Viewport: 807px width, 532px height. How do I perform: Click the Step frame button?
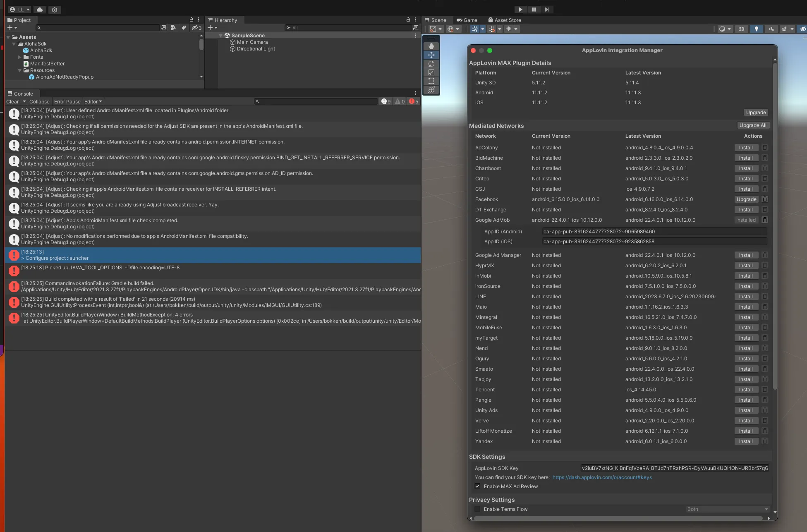[x=547, y=10]
